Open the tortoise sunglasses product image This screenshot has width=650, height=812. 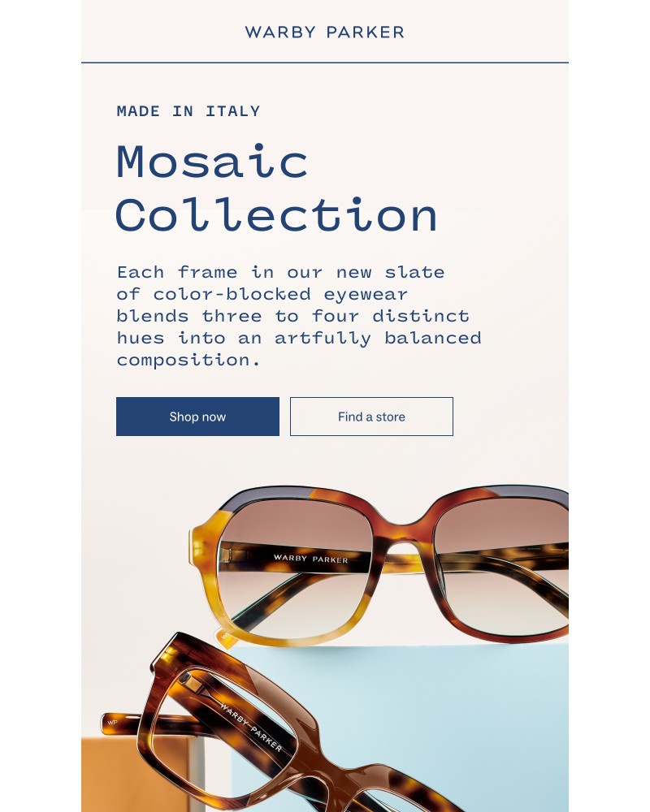pos(379,565)
